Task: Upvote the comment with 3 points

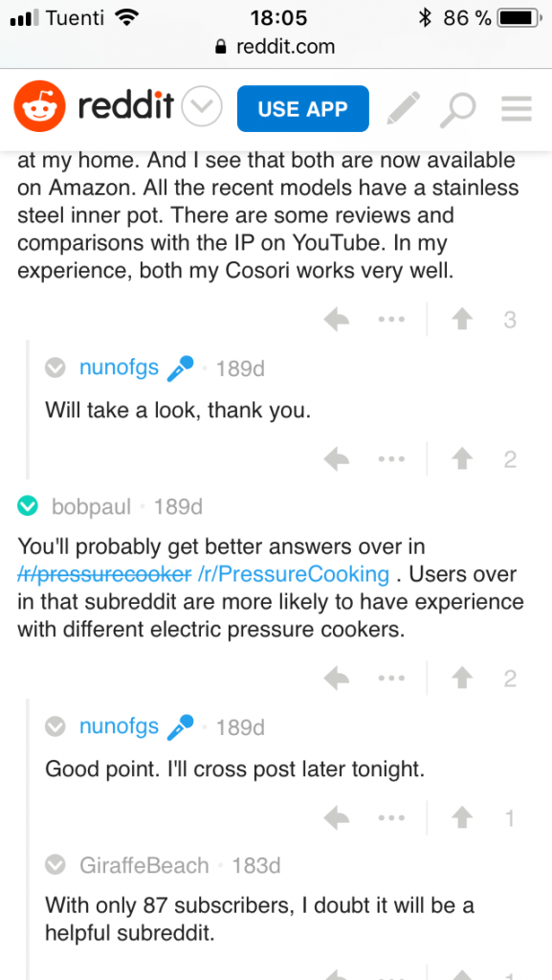Action: point(462,320)
